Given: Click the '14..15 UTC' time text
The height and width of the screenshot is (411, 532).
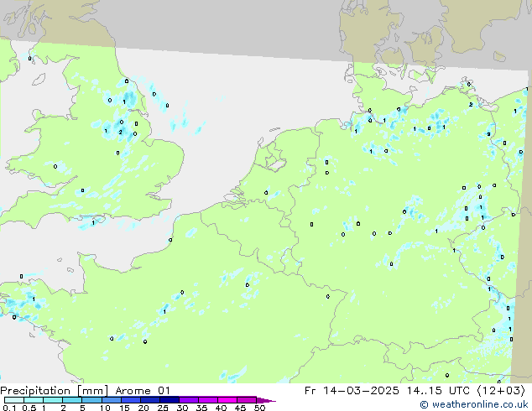Looking at the screenshot, I should (440, 391).
